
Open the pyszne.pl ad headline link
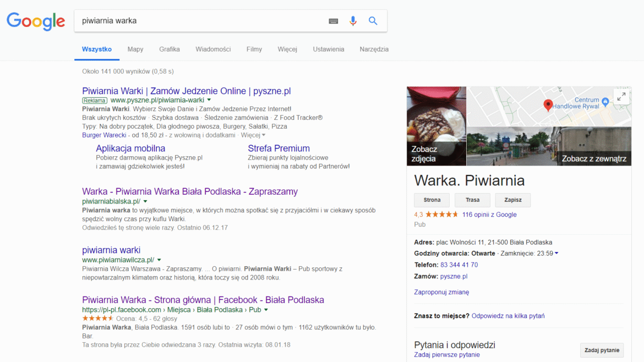tap(186, 91)
